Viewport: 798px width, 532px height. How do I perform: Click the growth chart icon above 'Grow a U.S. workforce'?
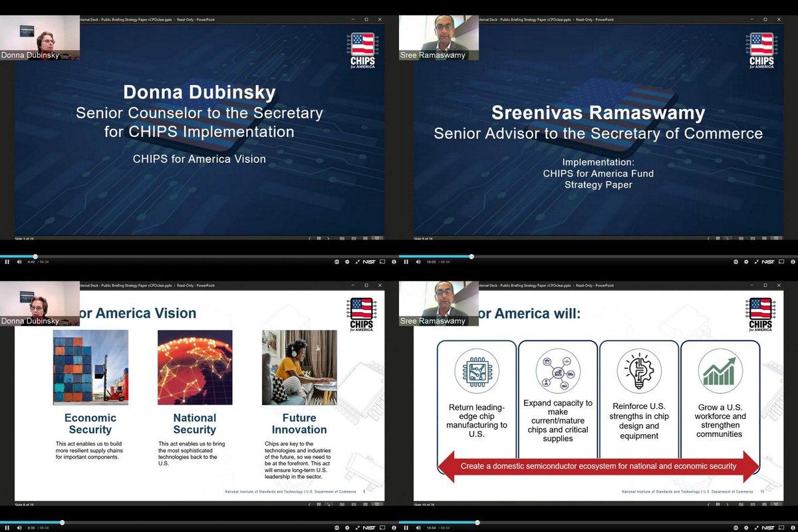[720, 371]
